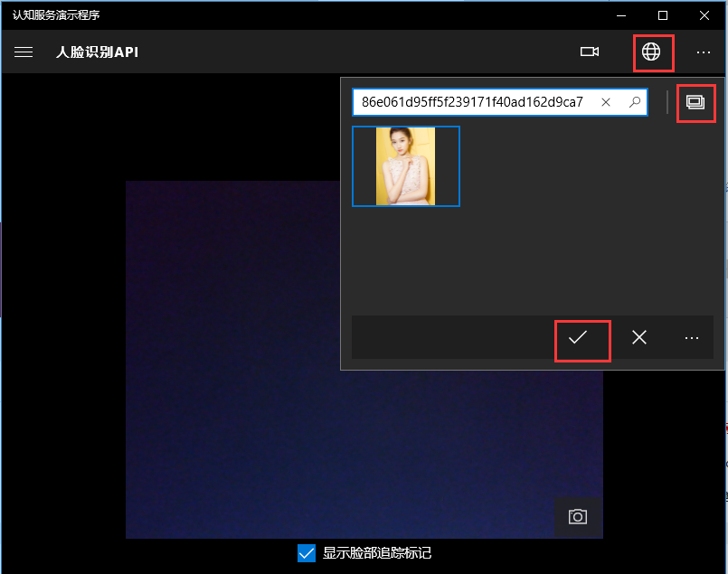
Task: Click the 认知服务演示程序 window title bar
Action: pos(271,15)
